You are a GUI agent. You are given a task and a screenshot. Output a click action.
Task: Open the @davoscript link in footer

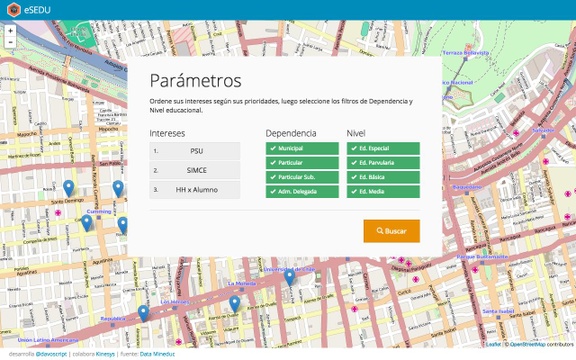[x=51, y=354]
